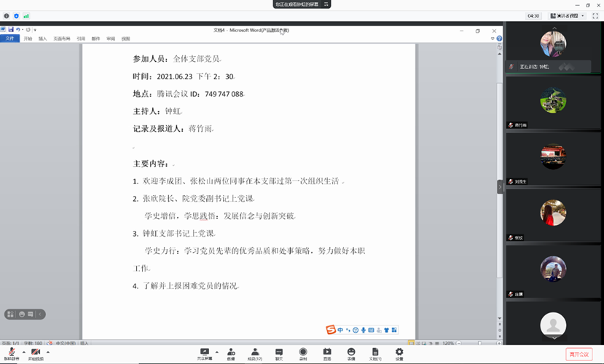Open the meeting settings gear
This screenshot has height=364, width=604.
399,353
